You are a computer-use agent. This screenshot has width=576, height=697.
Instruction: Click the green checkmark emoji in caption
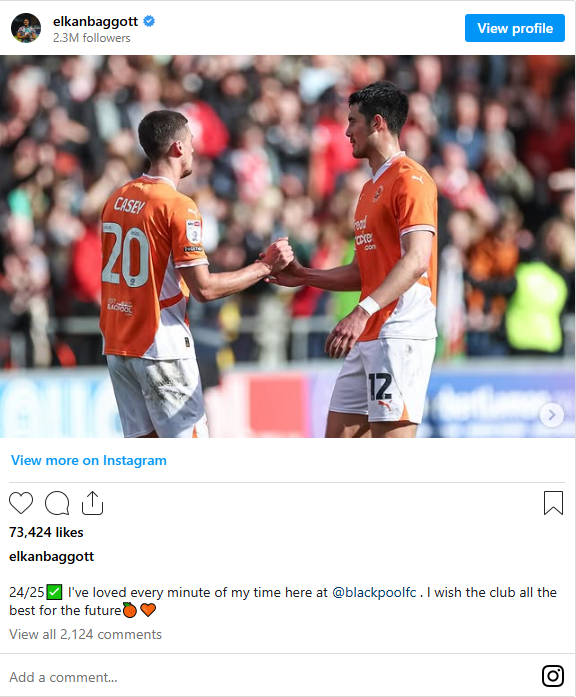tap(54, 592)
